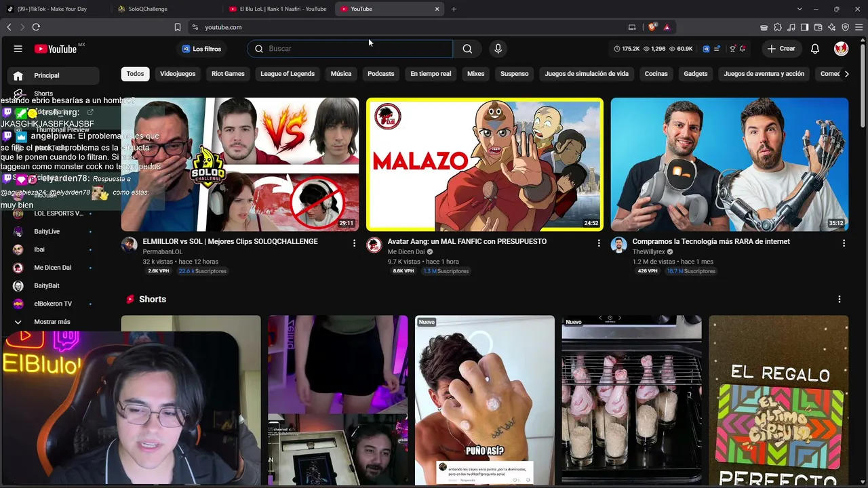
Task: Select the Mixes category chip
Action: click(476, 74)
